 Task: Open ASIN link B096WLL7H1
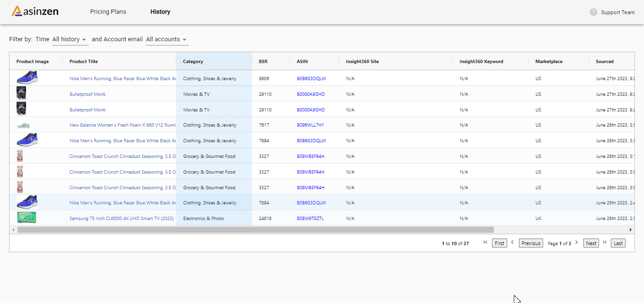point(310,125)
